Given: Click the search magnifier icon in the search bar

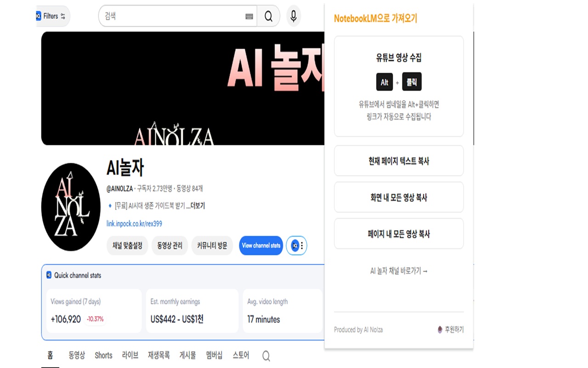Looking at the screenshot, I should [x=268, y=16].
